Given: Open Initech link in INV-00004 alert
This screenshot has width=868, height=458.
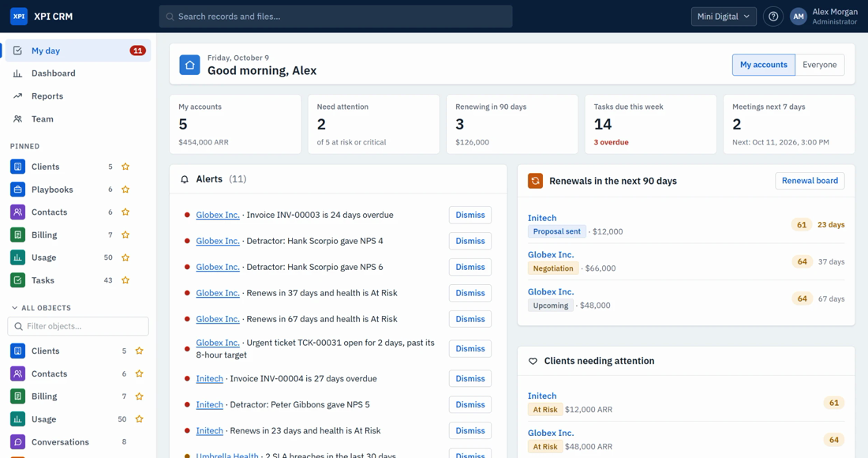Looking at the screenshot, I should [209, 379].
